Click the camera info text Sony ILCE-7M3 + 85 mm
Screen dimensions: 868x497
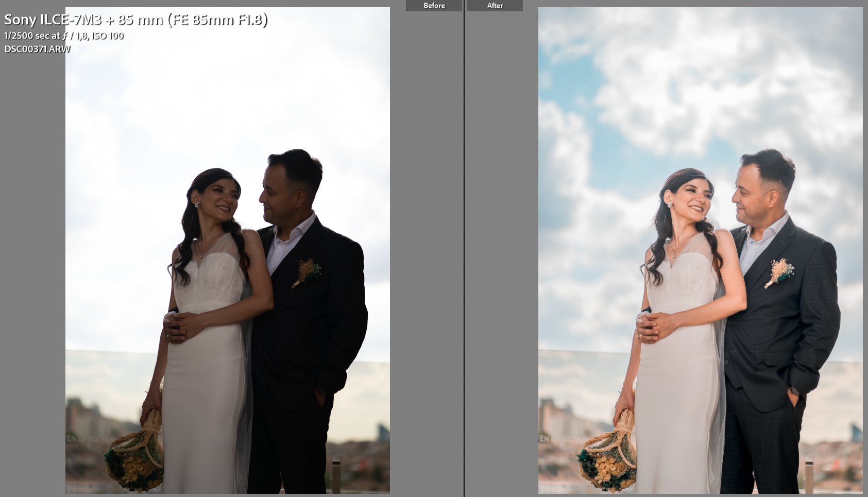coord(135,20)
